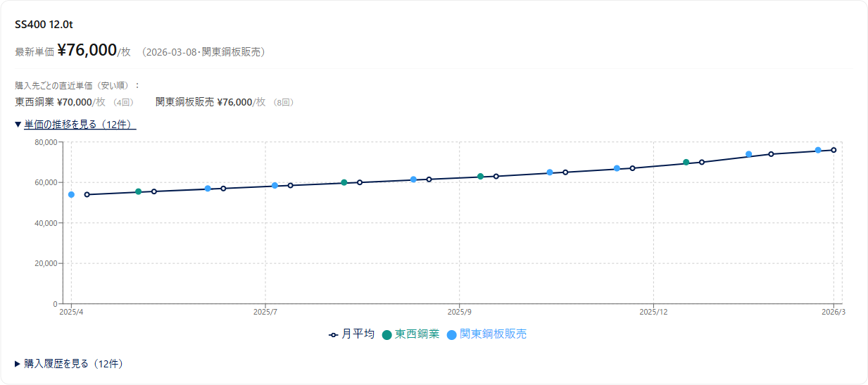Click the disclosure triangle beside 購入履歴を見る
Viewport: 868px width, 385px height.
(x=18, y=364)
